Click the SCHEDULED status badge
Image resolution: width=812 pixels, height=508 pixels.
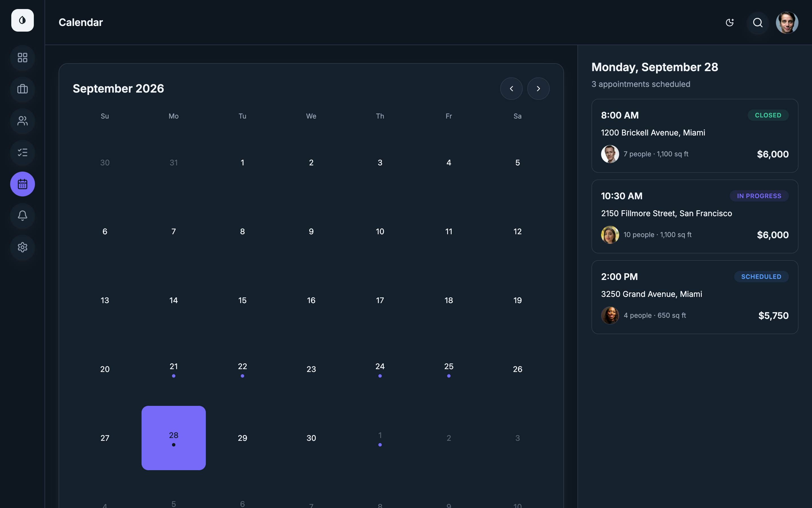click(761, 277)
